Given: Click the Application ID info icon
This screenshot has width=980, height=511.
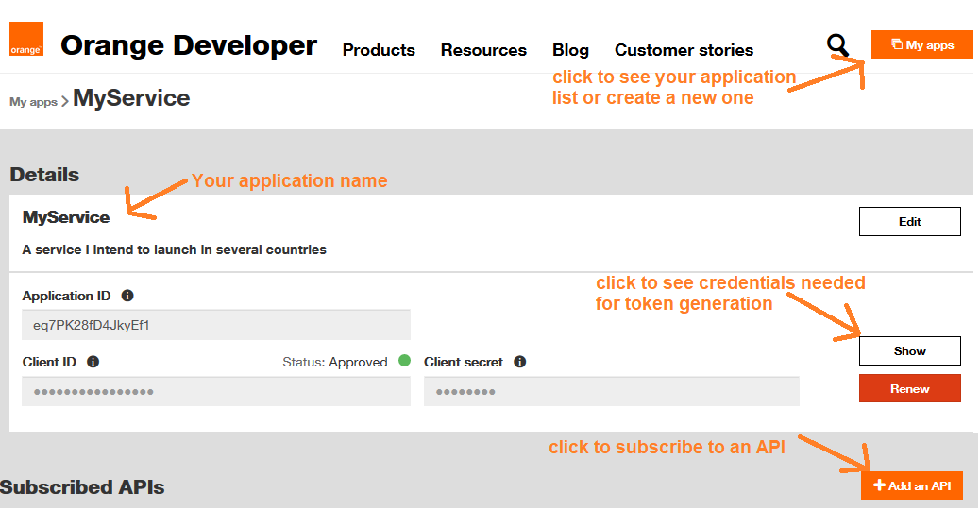Looking at the screenshot, I should [127, 296].
